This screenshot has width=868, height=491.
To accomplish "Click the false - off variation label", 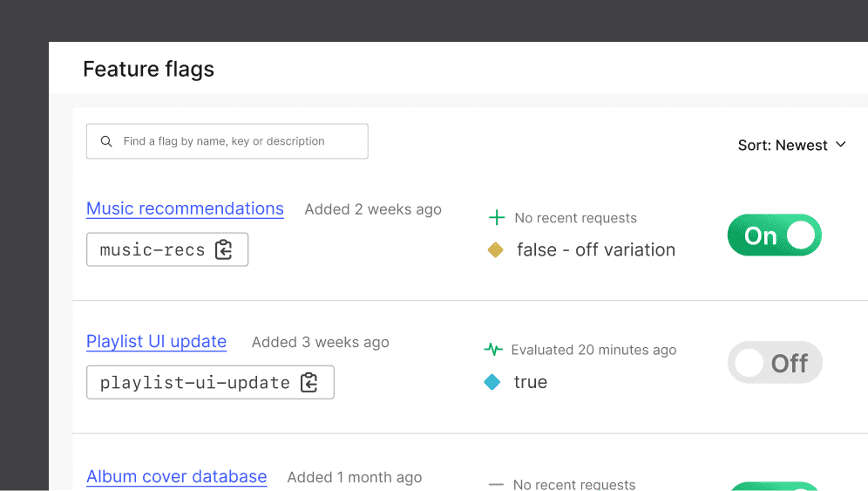I will pyautogui.click(x=595, y=250).
